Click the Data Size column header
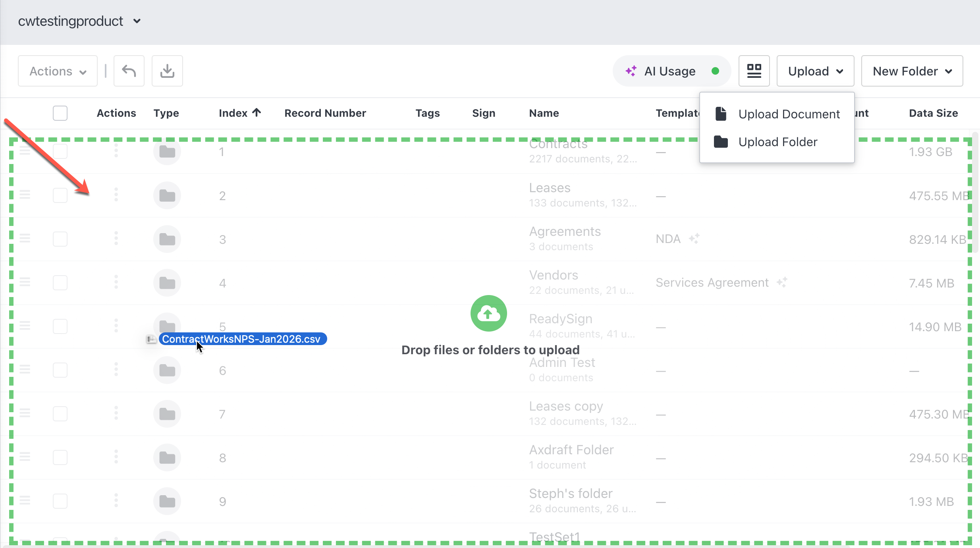This screenshot has width=980, height=548. (934, 113)
